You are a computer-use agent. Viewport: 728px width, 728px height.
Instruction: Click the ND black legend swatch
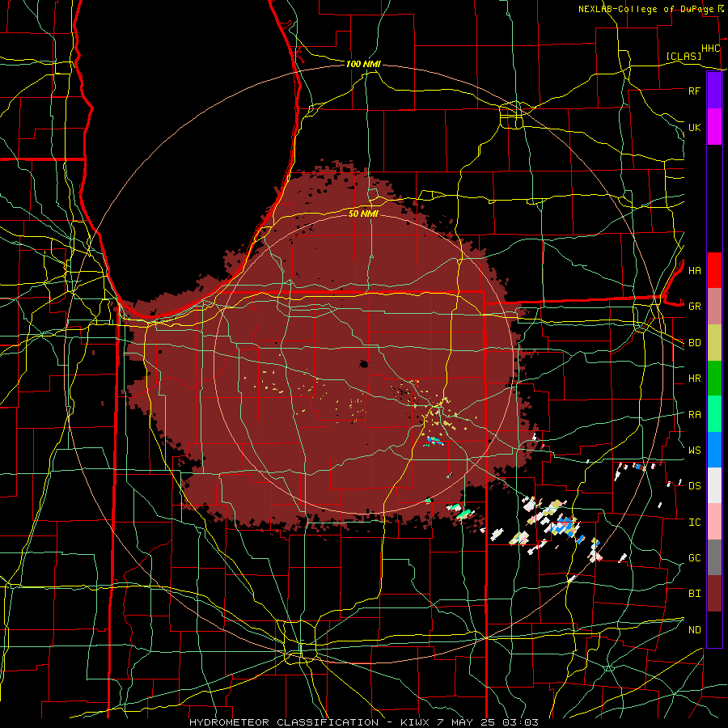pos(714,629)
